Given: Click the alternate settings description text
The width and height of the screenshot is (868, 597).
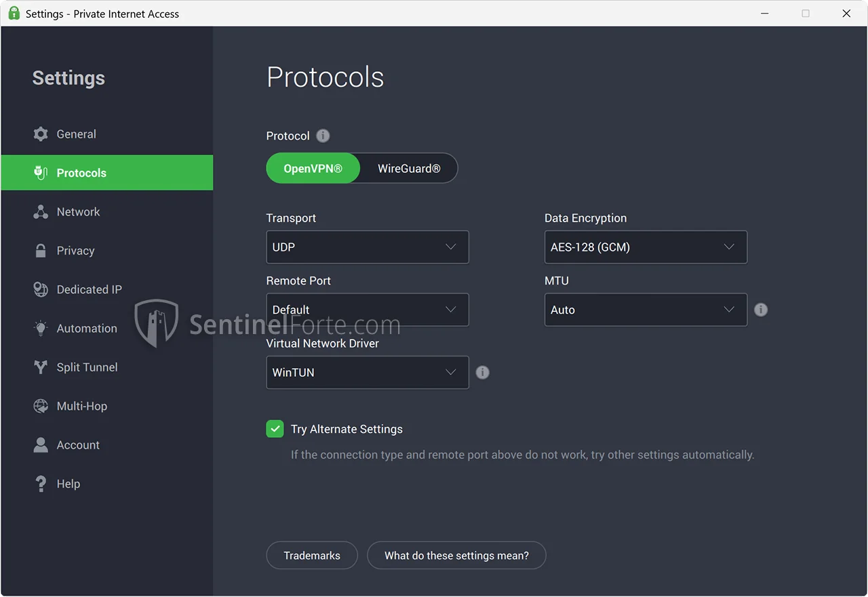Looking at the screenshot, I should 522,455.
